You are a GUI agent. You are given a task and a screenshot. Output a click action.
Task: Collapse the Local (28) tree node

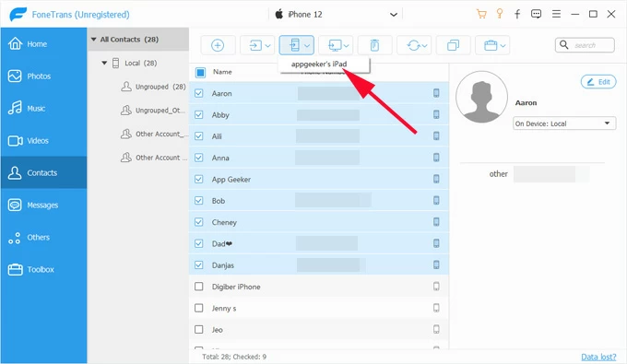(x=104, y=63)
